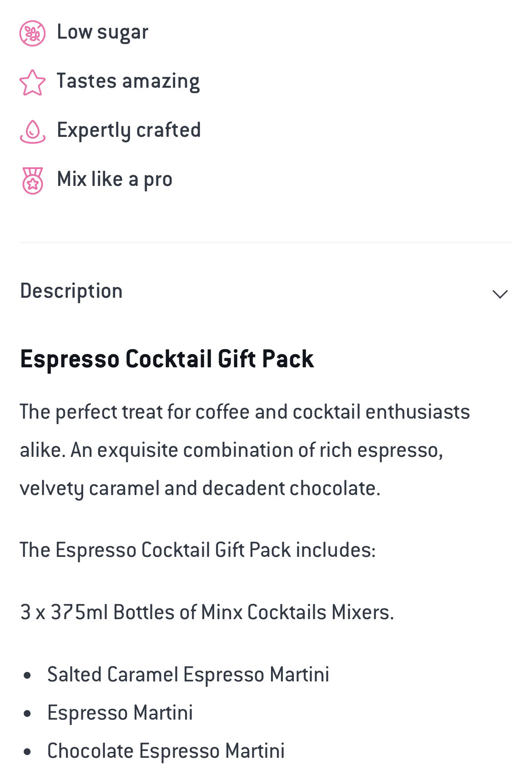Click the bullet beside Chocolate Espresso Martini
This screenshot has height=771, width=532.
pos(27,752)
